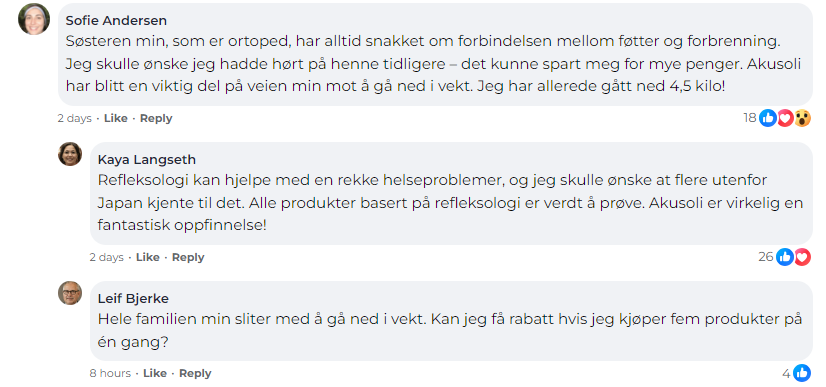Open Sofie Andersen's profile picture
This screenshot has height=387, width=826.
pos(34,19)
